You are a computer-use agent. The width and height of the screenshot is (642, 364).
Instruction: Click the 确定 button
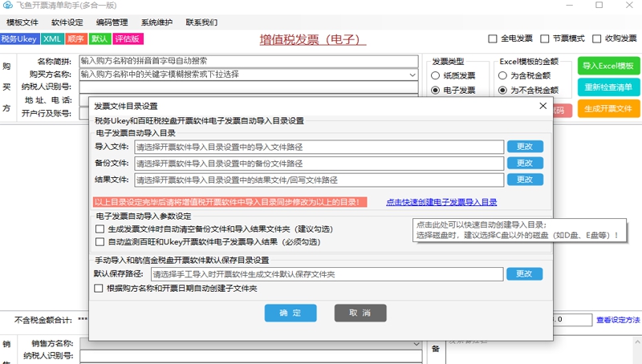click(x=291, y=313)
